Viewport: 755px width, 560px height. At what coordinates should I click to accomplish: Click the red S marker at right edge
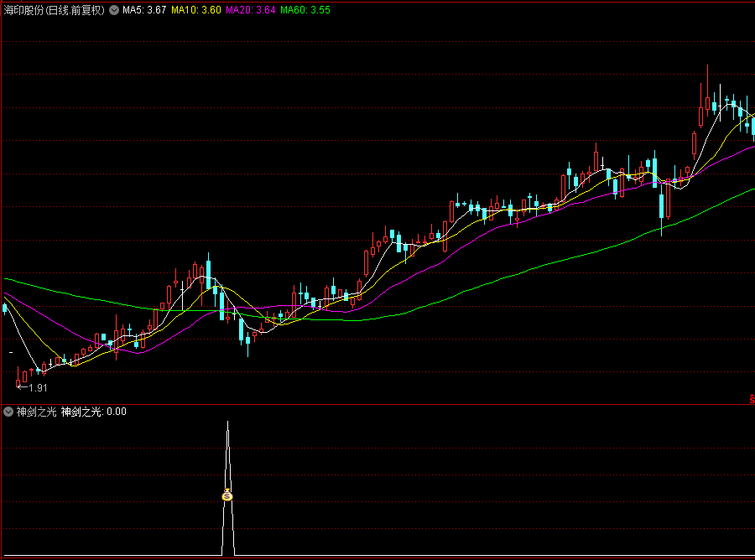point(752,399)
